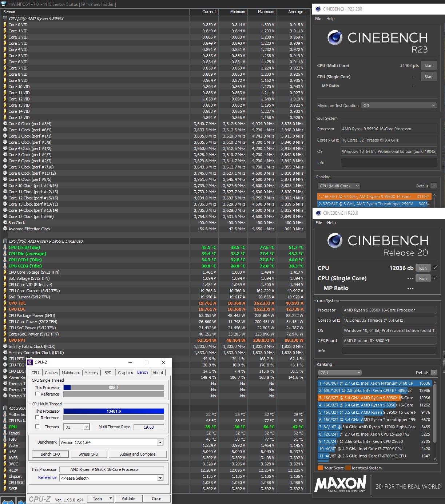Screen dimensions: 445x504
Task: Click the HWiNFO64 title bar icon
Action: click(x=3, y=4)
